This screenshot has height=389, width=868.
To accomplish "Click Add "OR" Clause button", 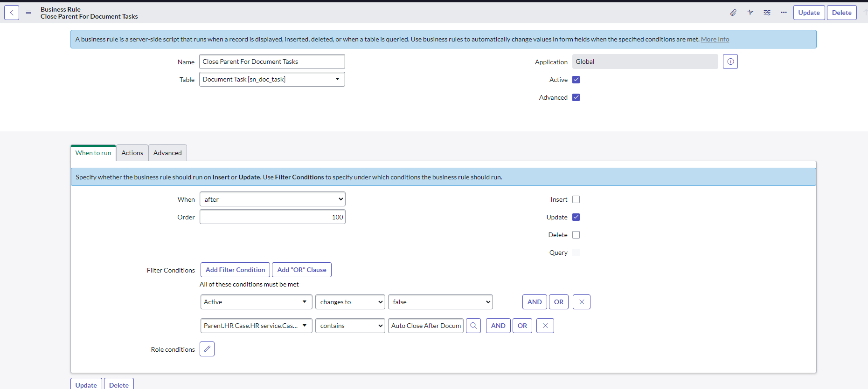I will click(x=302, y=270).
